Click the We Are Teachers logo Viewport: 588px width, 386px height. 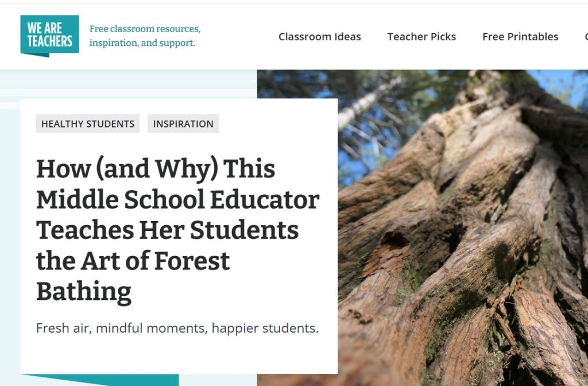click(x=49, y=36)
